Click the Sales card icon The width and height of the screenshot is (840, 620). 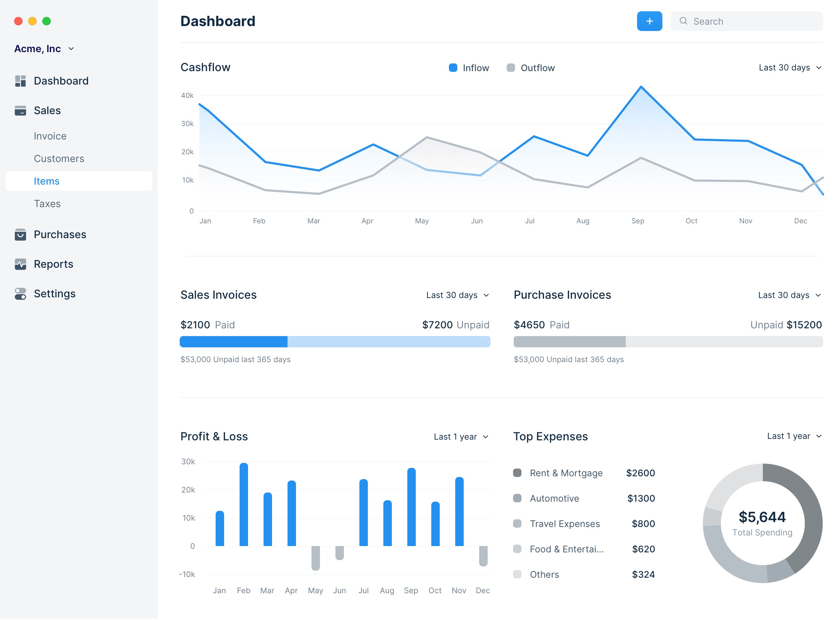pyautogui.click(x=20, y=111)
